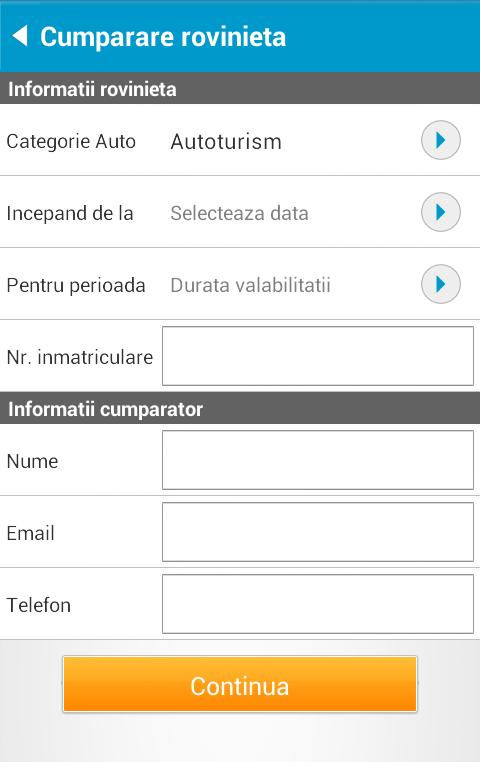Select the Informatii cumparator section header

pyautogui.click(x=240, y=408)
